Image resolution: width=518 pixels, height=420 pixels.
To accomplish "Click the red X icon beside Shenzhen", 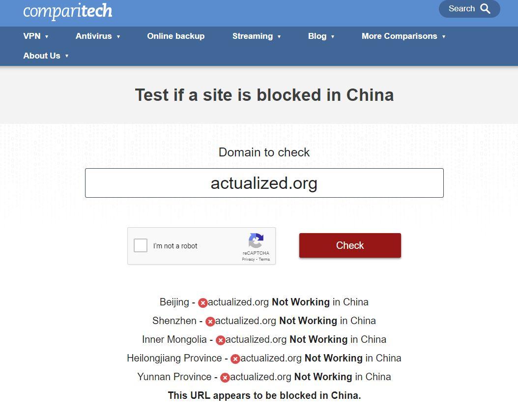I will pyautogui.click(x=210, y=322).
